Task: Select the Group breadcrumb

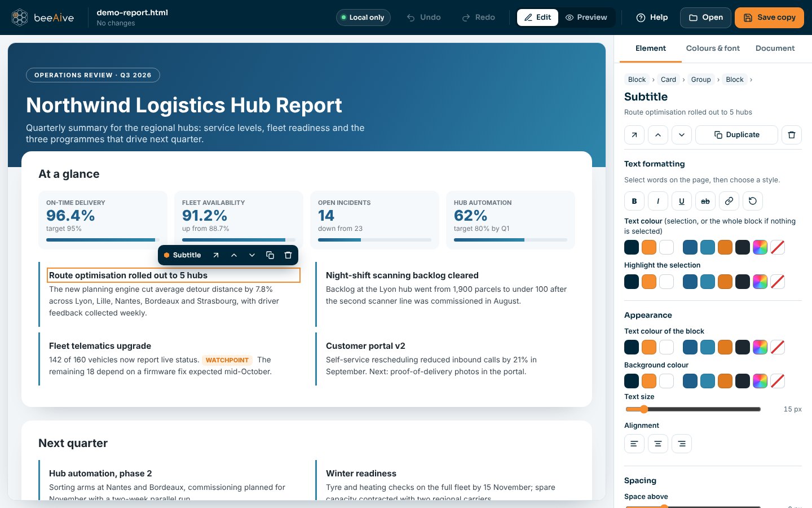Action: (701, 80)
